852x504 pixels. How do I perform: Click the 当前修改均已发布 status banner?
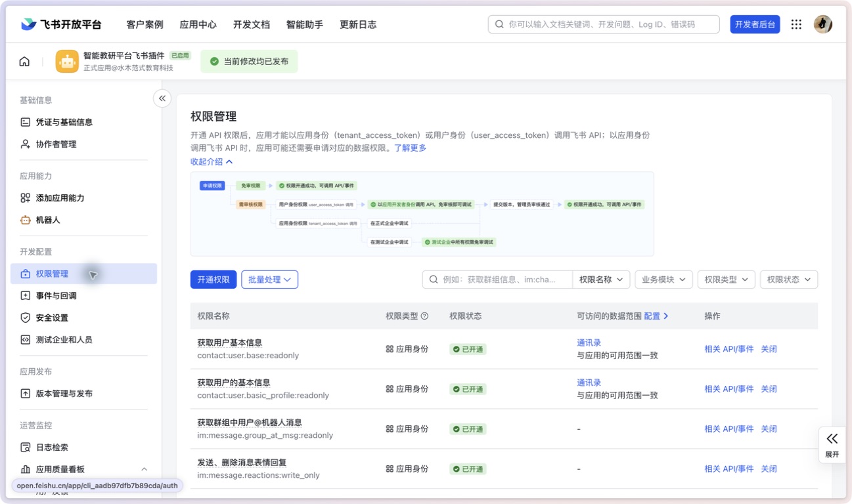coord(249,61)
